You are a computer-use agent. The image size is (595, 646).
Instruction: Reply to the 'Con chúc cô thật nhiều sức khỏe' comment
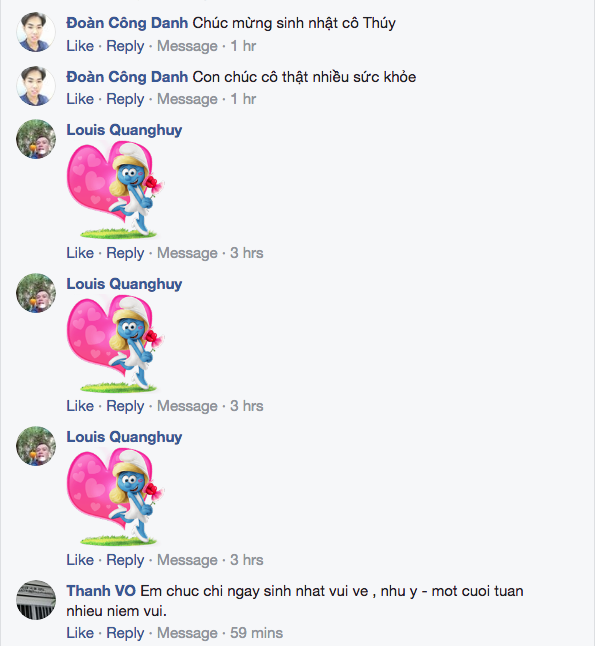pos(125,99)
